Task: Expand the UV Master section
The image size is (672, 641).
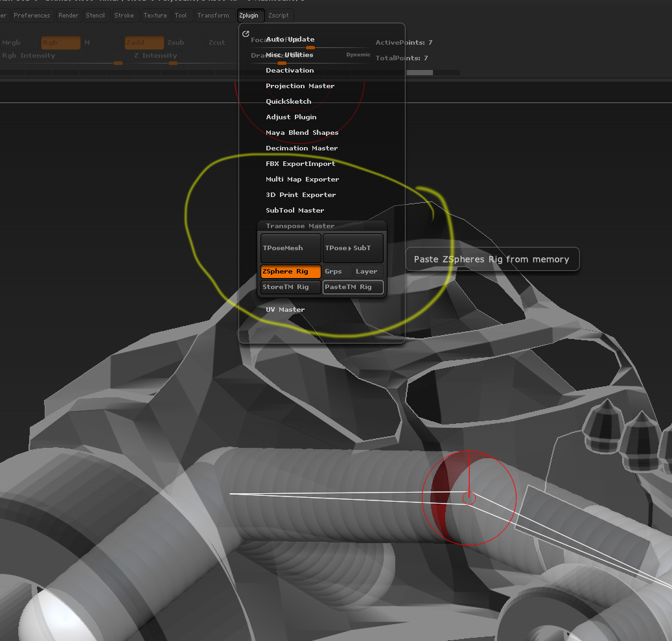Action: pos(285,310)
